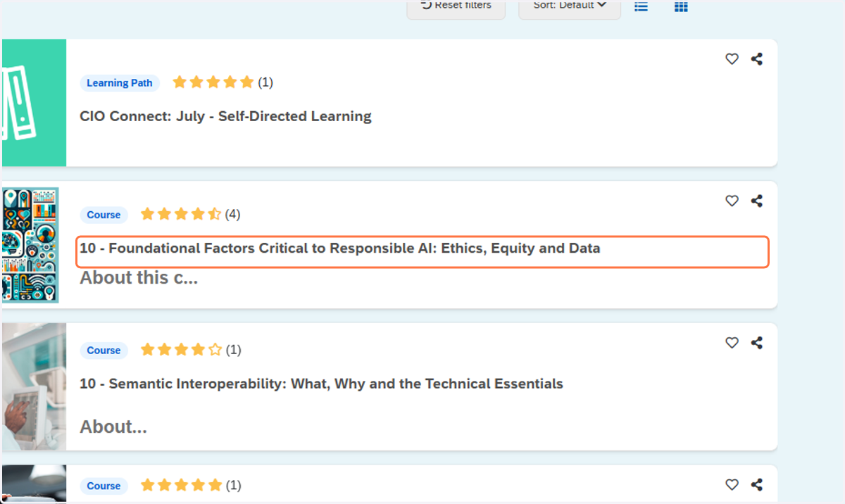Favorite the Foundational Factors Responsible AI course
The height and width of the screenshot is (504, 845).
coord(732,201)
